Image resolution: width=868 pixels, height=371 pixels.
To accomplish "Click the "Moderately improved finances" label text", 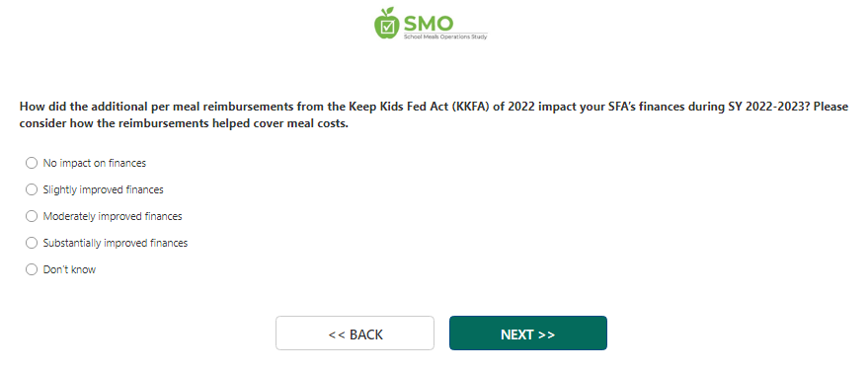I will pyautogui.click(x=113, y=216).
